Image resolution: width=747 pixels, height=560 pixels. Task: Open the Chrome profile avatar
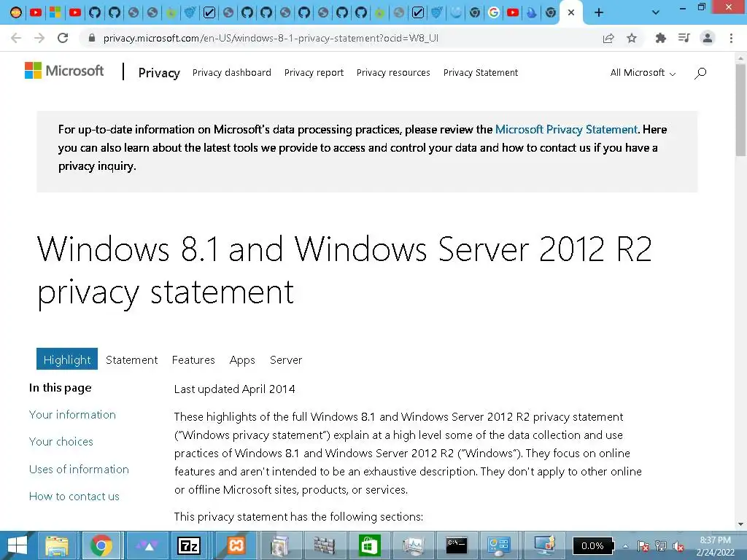[x=708, y=38]
